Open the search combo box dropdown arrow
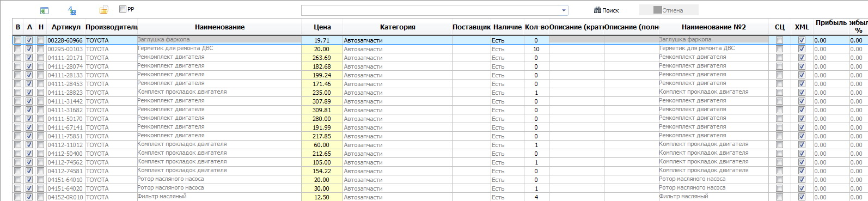The height and width of the screenshot is (201, 868). pyautogui.click(x=564, y=10)
